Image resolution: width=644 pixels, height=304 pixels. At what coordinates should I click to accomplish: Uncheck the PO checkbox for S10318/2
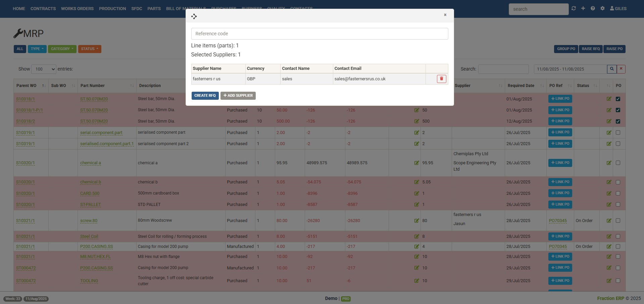pos(618,121)
